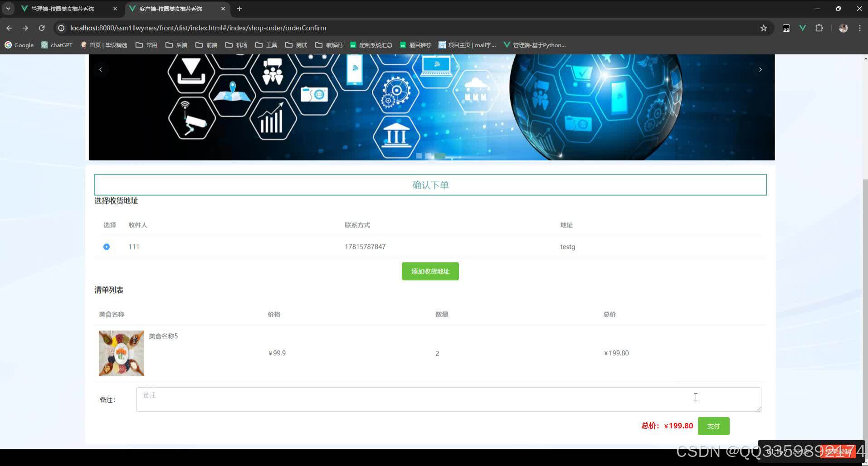Open the Google bookmark
The image size is (868, 466).
click(x=19, y=45)
